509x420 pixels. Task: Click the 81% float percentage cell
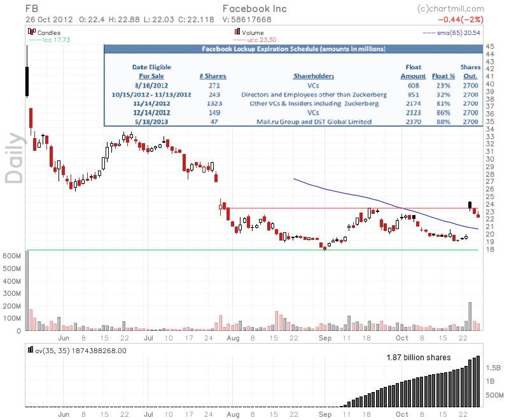coord(443,104)
